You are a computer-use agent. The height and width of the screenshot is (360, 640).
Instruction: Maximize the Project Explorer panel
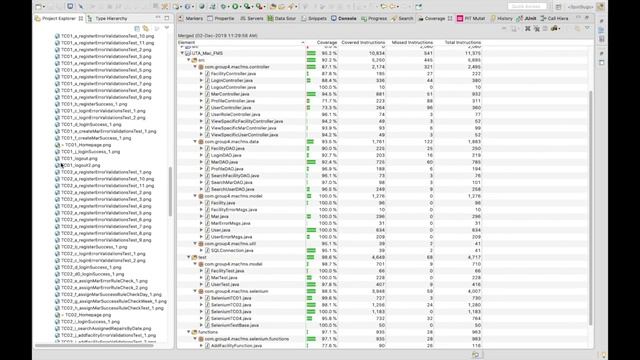coord(167,18)
